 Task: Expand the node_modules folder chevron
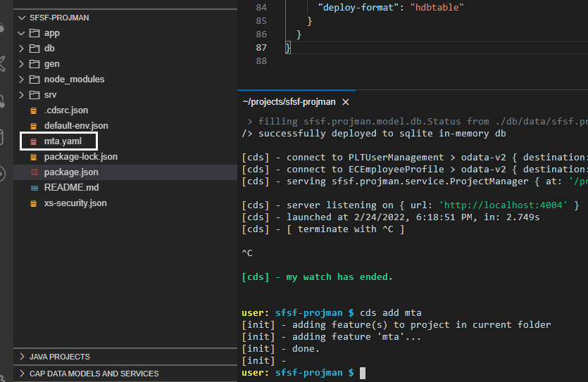tap(21, 79)
